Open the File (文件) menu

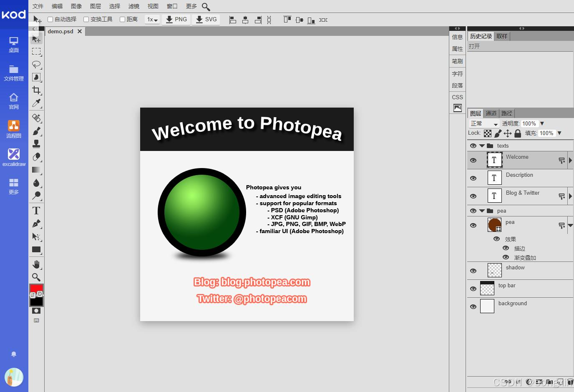[38, 6]
